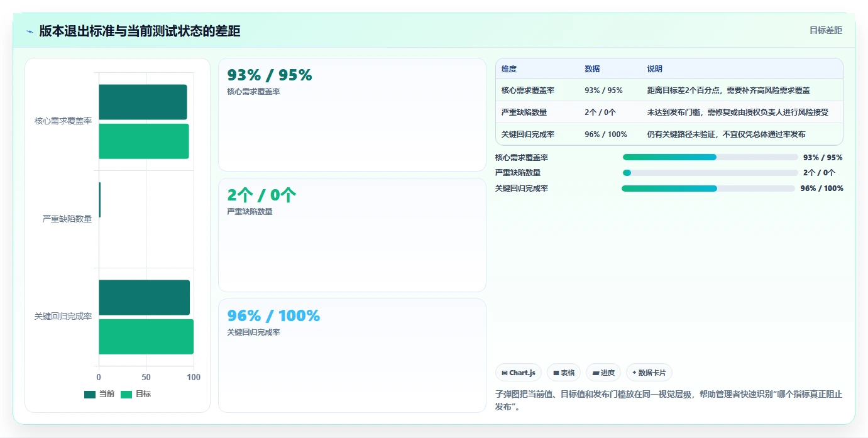The width and height of the screenshot is (868, 438).
Task: Click the 核心需求覆盖率 progress bar
Action: 710,157
